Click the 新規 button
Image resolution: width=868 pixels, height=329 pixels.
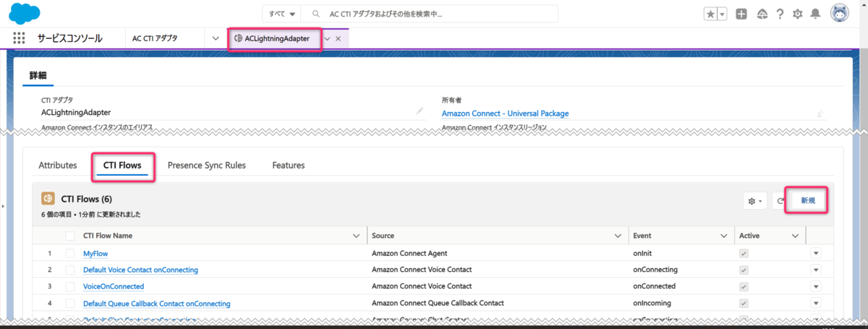(808, 201)
